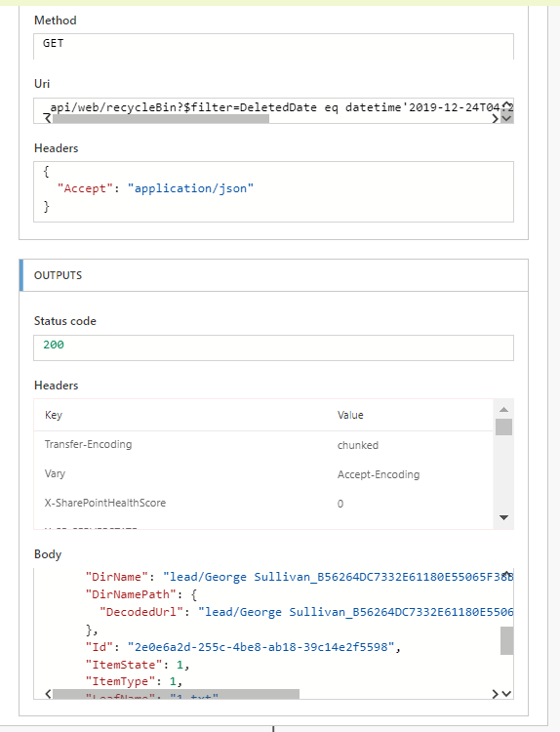Click the Body scroll up chevron
The width and height of the screenshot is (560, 732).
506,572
